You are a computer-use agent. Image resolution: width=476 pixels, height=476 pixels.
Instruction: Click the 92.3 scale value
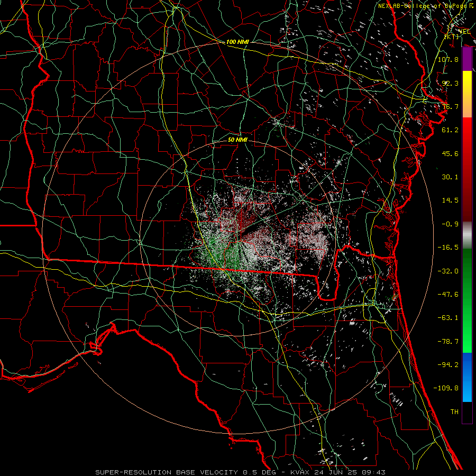click(x=450, y=83)
